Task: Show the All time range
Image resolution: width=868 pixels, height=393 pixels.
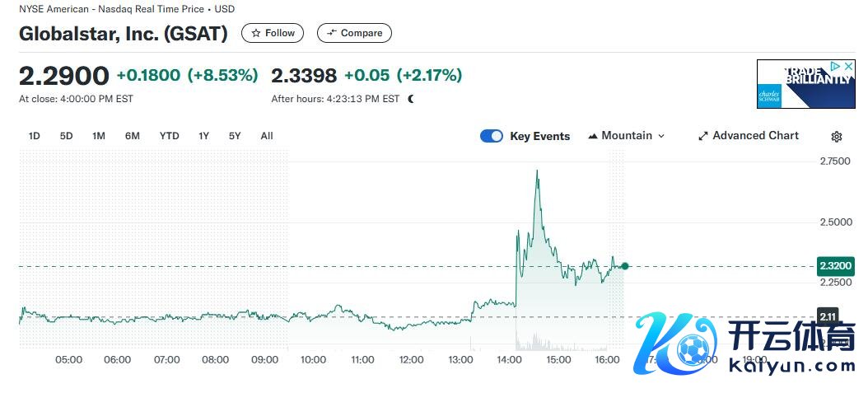Action: coord(267,136)
